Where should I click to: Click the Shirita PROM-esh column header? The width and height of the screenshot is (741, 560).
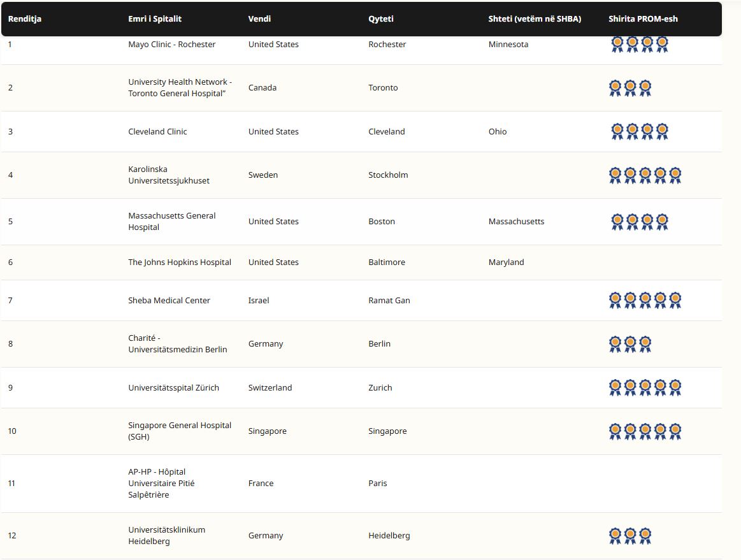[x=643, y=19]
